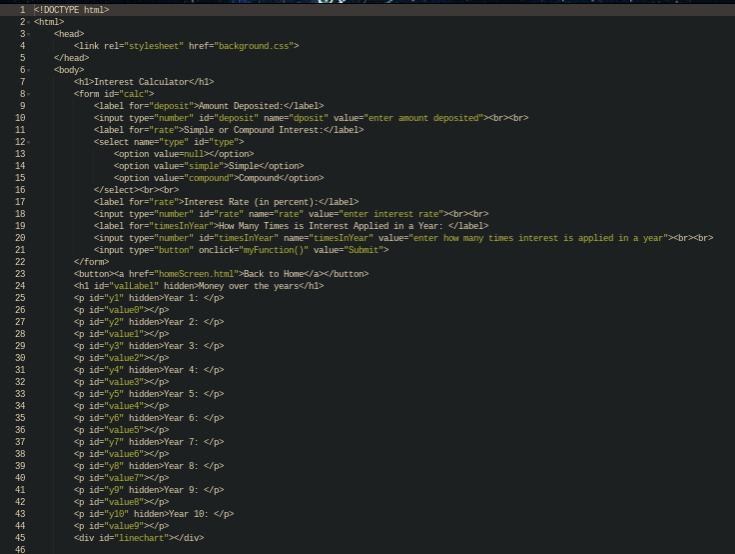Click the Back to Home anchor text
735x554 pixels.
(x=273, y=274)
